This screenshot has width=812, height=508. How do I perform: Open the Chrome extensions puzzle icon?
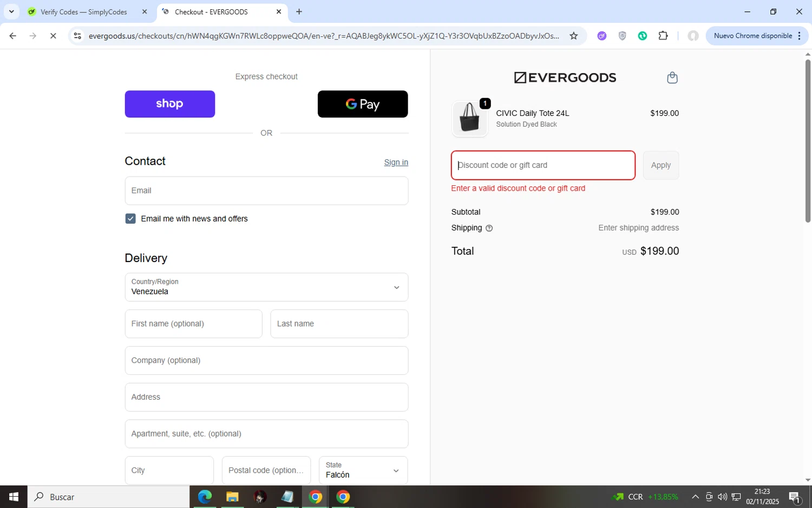tap(663, 36)
